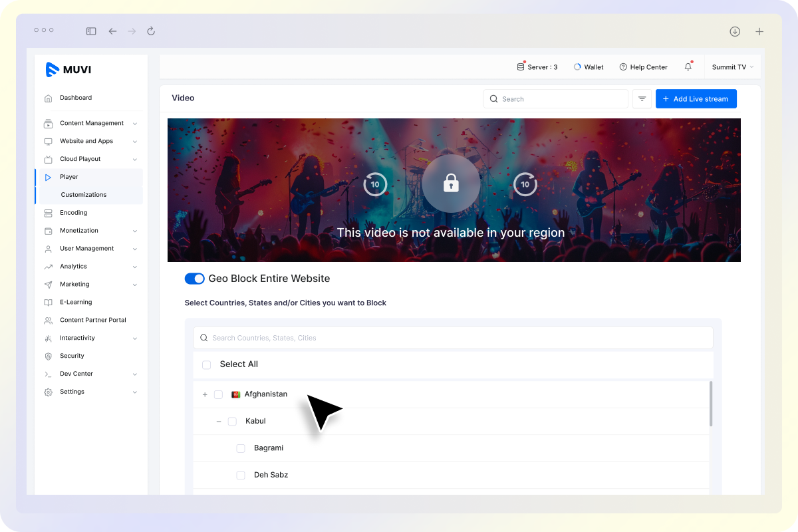Reload the page with browser refresh icon
This screenshot has height=532, width=798.
click(151, 31)
